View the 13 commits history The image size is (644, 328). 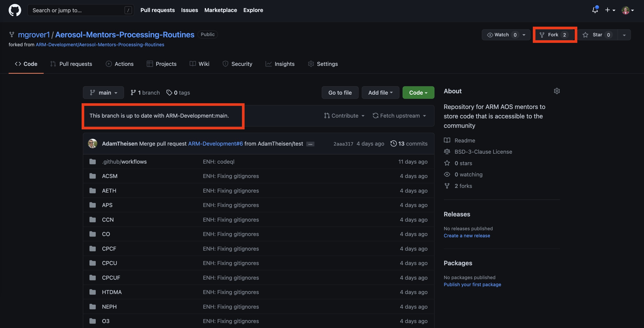[x=409, y=143]
